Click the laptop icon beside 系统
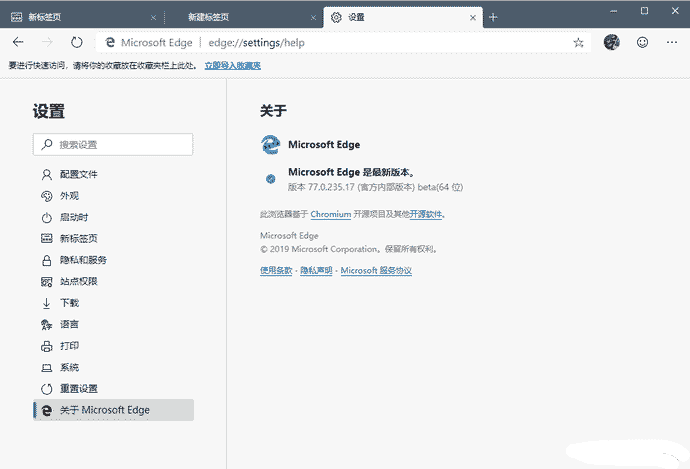 pyautogui.click(x=46, y=367)
